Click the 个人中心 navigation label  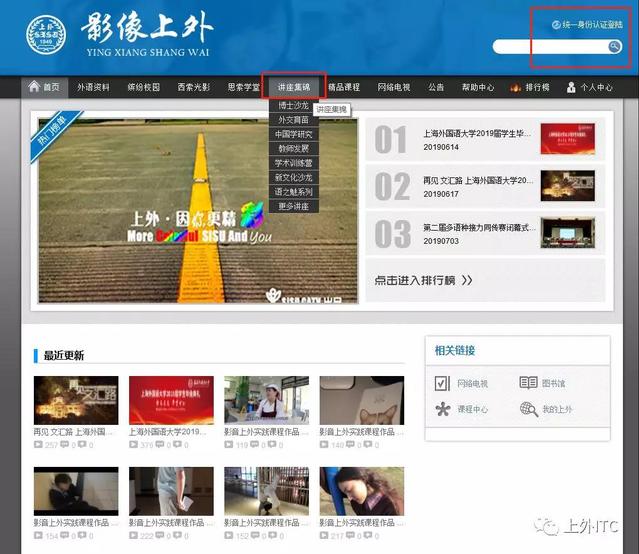(596, 87)
